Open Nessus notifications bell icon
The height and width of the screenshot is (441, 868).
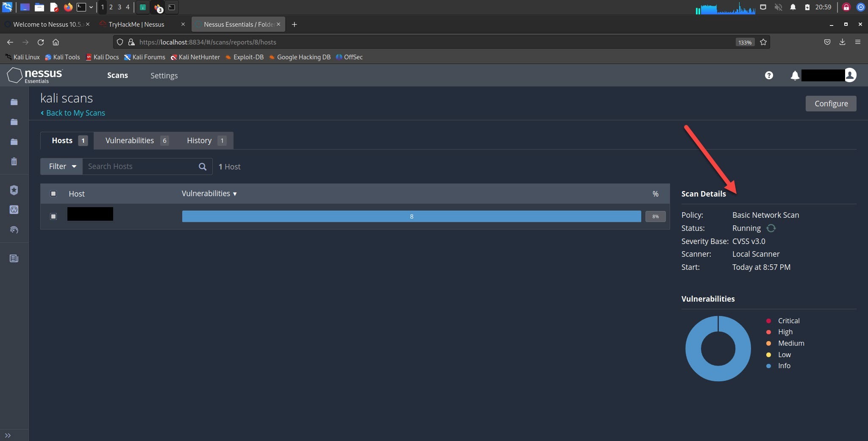coord(795,75)
